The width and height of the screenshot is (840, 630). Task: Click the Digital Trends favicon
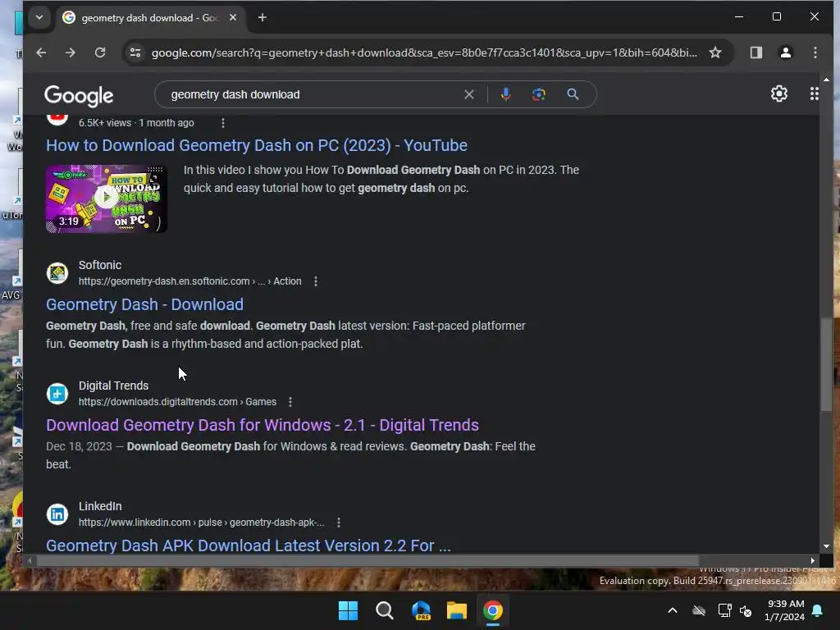(57, 394)
